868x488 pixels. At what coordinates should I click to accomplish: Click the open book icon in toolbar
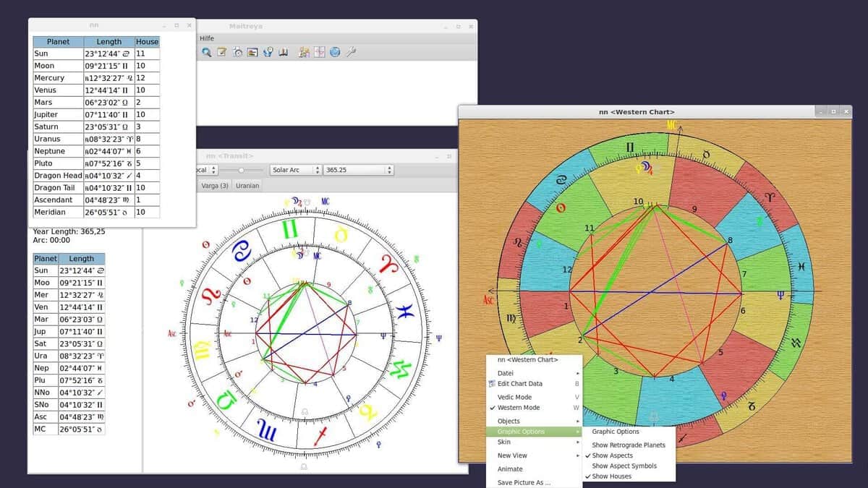click(x=284, y=52)
